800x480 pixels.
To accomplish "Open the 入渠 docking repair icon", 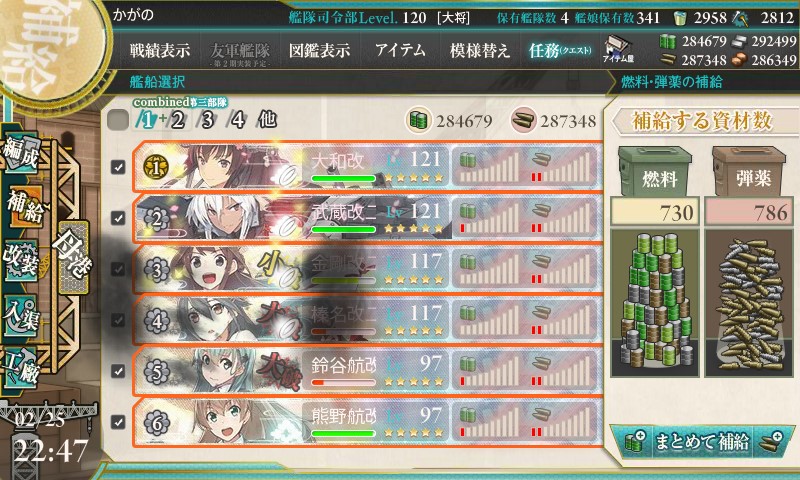I will pos(20,315).
